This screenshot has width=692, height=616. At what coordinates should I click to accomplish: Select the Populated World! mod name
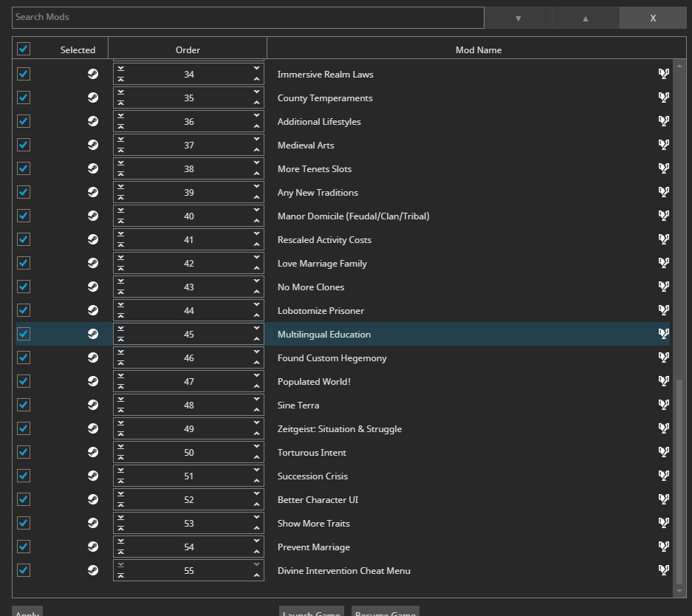coord(314,381)
